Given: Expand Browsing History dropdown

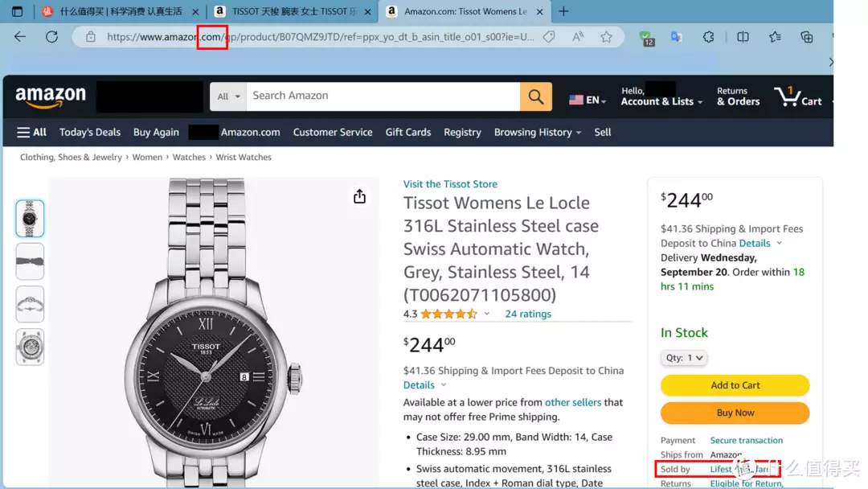Looking at the screenshot, I should click(538, 133).
